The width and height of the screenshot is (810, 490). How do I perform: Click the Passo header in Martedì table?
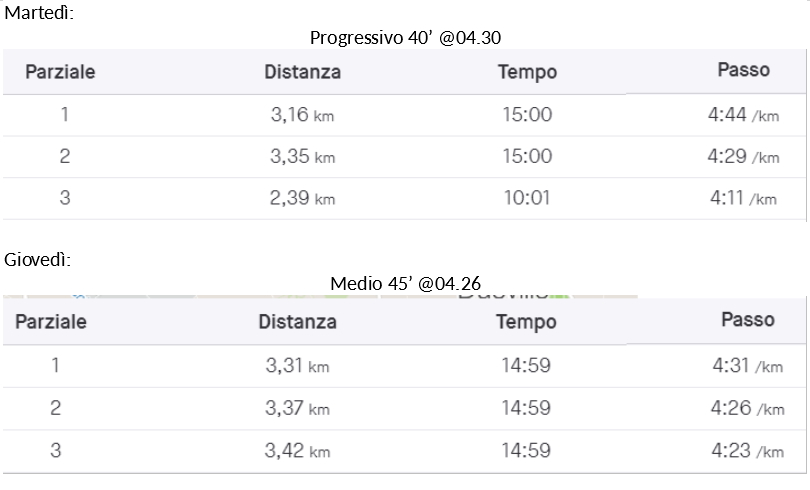pos(743,70)
